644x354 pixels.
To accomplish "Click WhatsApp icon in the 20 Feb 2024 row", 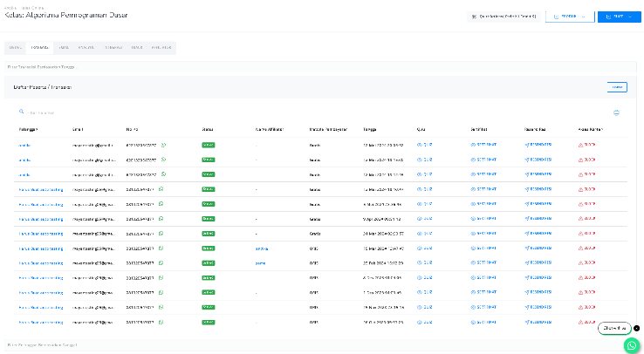I will pyautogui.click(x=161, y=263).
